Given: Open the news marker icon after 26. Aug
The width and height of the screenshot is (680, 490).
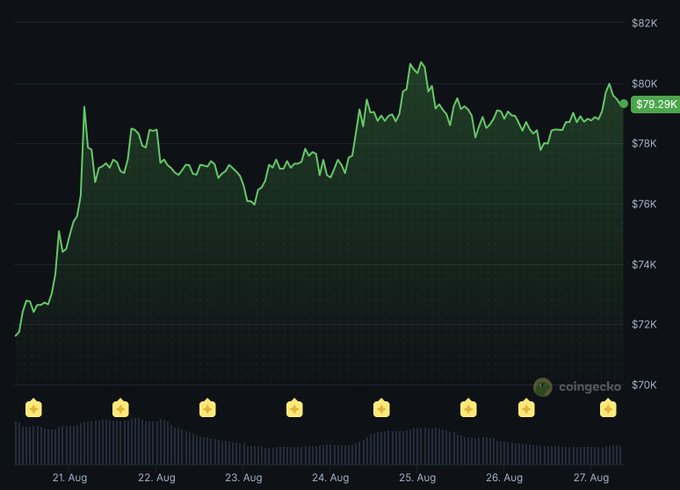Looking at the screenshot, I should click(526, 408).
